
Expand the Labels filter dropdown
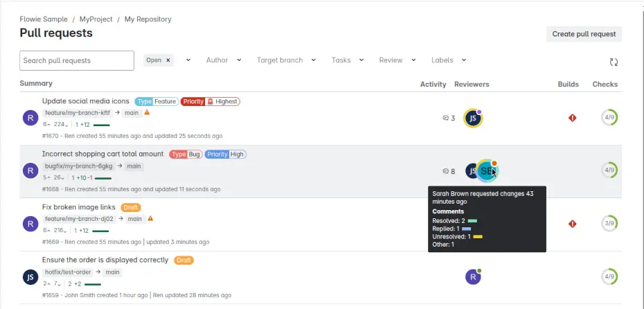pyautogui.click(x=448, y=60)
